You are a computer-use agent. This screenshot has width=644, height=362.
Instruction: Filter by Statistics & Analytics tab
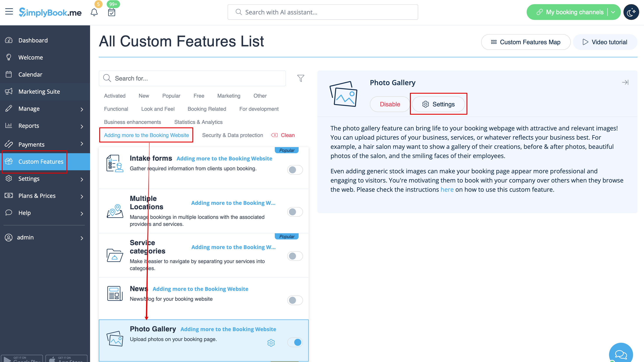click(x=198, y=122)
